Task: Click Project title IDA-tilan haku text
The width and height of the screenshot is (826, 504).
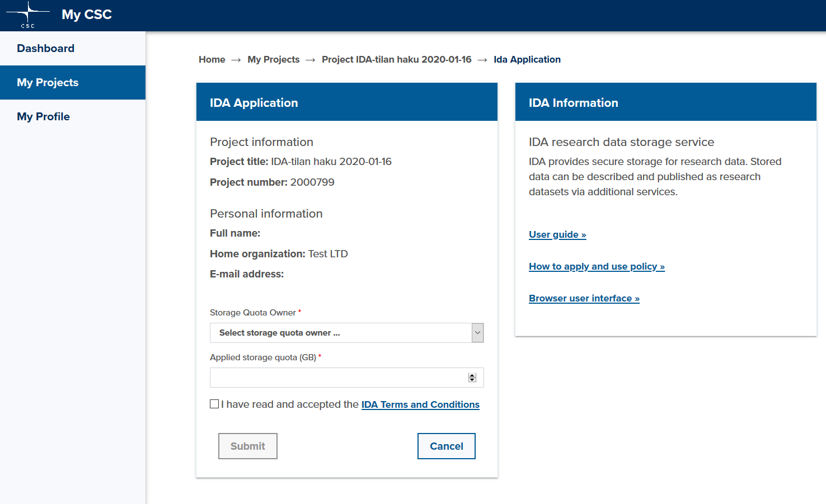Action: click(x=301, y=162)
